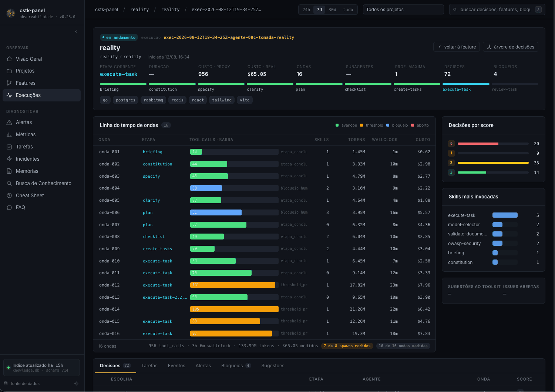Click the cstk-panel breadcrumb link

pos(107,10)
